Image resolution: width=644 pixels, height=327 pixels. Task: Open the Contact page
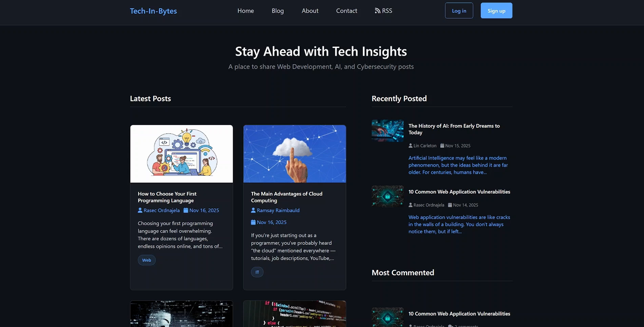point(346,11)
